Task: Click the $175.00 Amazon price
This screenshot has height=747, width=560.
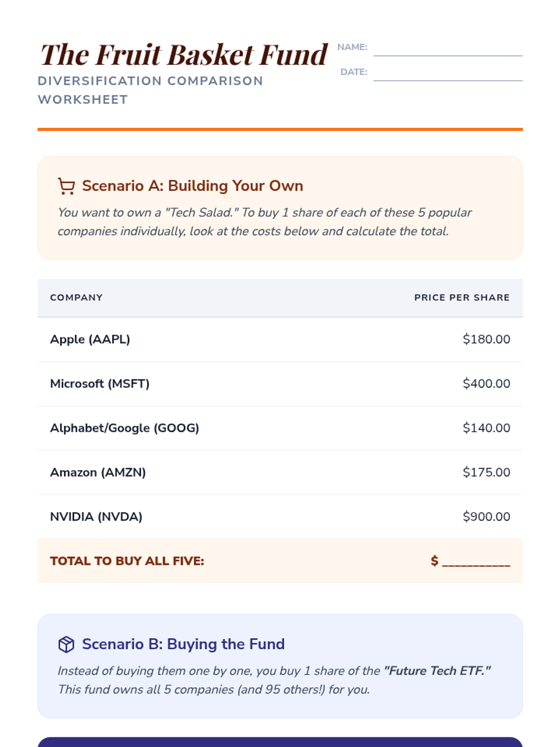Action: pyautogui.click(x=486, y=472)
